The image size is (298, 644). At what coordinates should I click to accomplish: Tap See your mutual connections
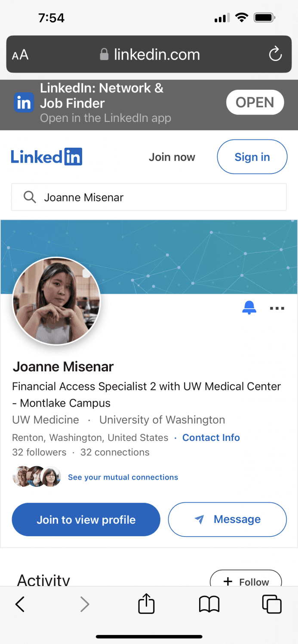point(123,477)
